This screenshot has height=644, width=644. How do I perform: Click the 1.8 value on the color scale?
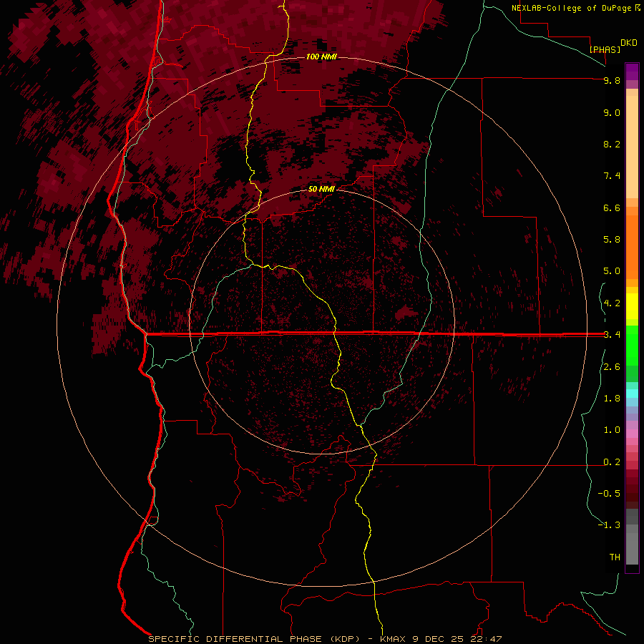(x=612, y=399)
